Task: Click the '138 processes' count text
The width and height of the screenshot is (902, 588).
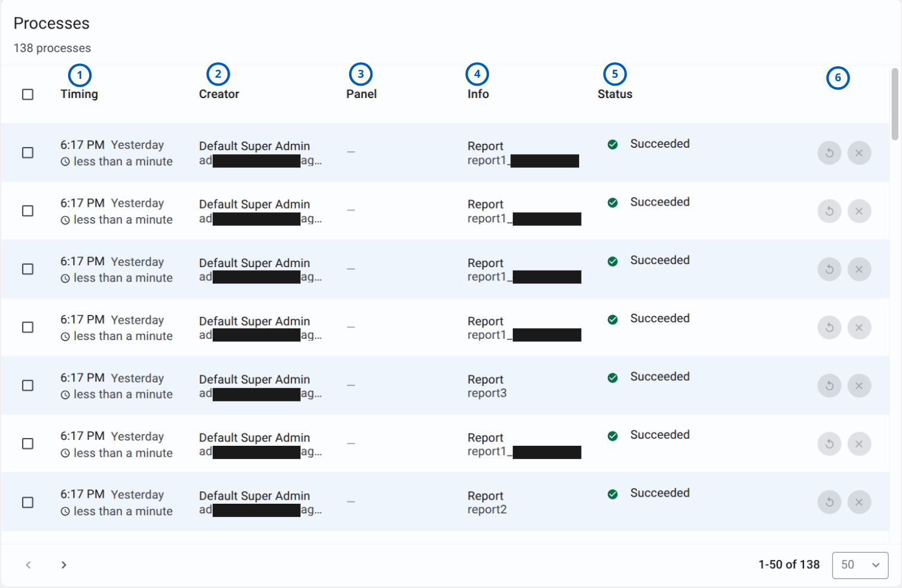Action: pyautogui.click(x=53, y=48)
